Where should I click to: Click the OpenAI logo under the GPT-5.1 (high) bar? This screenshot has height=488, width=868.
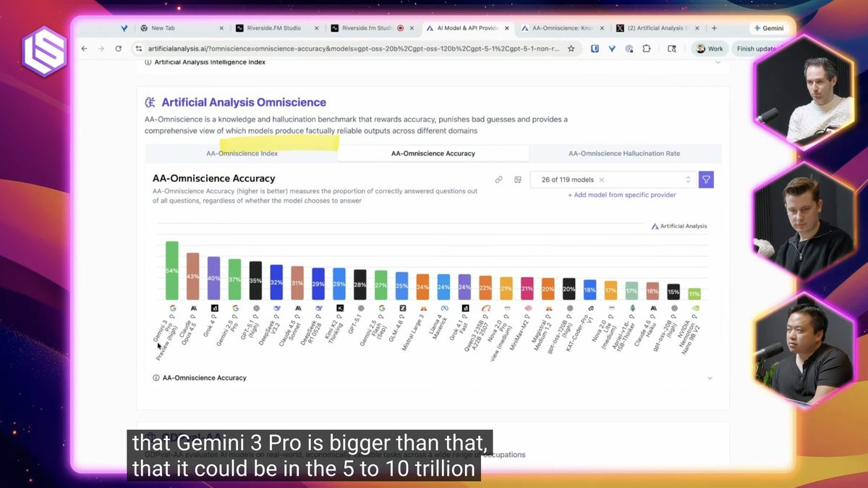click(x=255, y=308)
